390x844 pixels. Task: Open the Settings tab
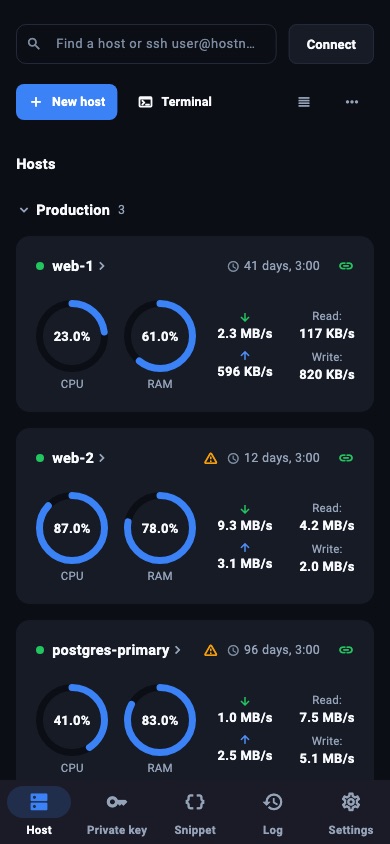(351, 812)
